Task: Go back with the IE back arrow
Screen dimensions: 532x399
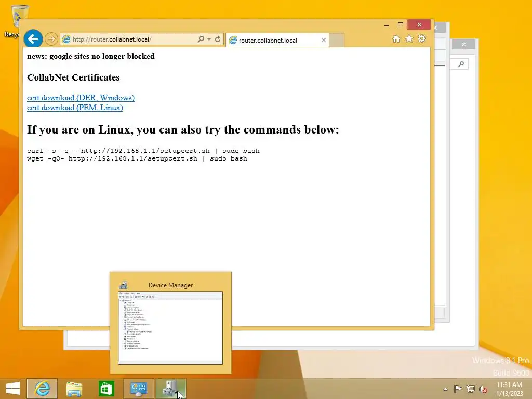Action: pyautogui.click(x=33, y=39)
